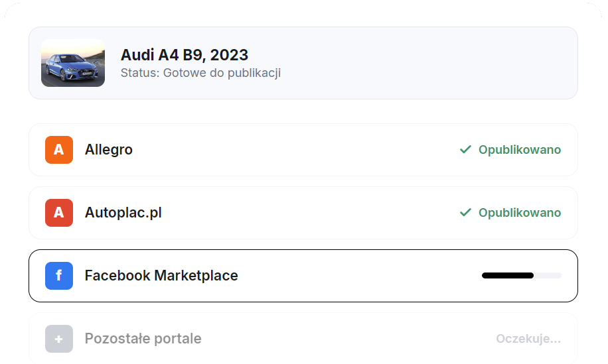The image size is (608, 364).
Task: Click the blue Facebook 'f' icon
Action: (x=59, y=276)
